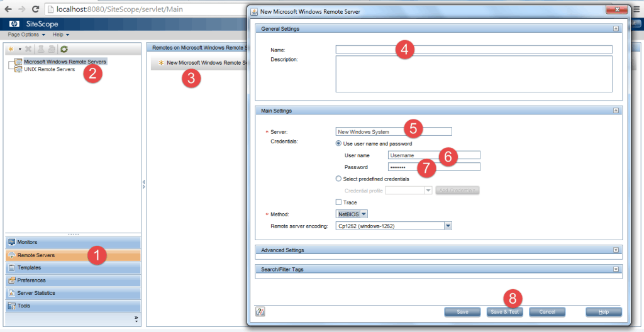Select UNIX Remote Servers tree node
This screenshot has width=644, height=332.
coord(49,69)
